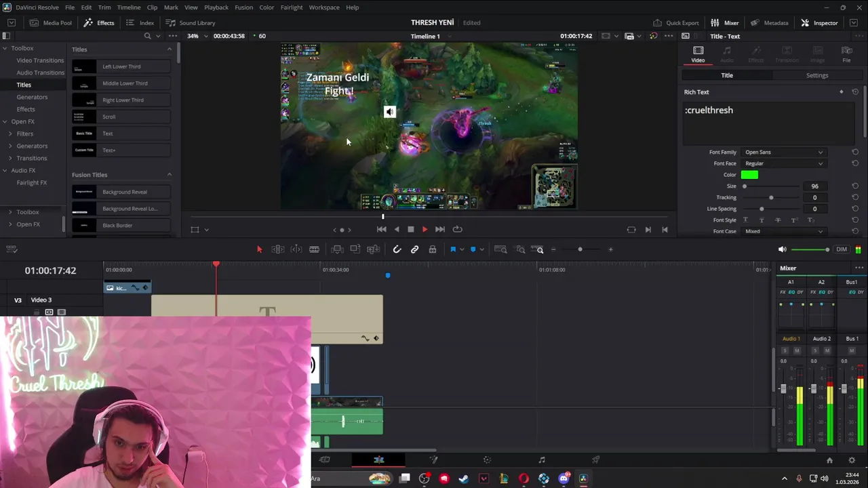Click the Rich Text input box
This screenshot has width=868, height=488.
(x=770, y=123)
